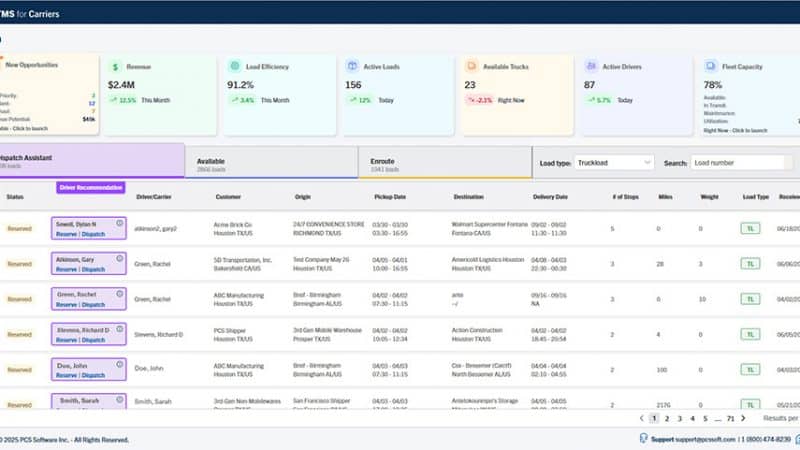Viewport: 800px width, 450px height.
Task: Click the support headset icon in footer
Action: pos(643,439)
